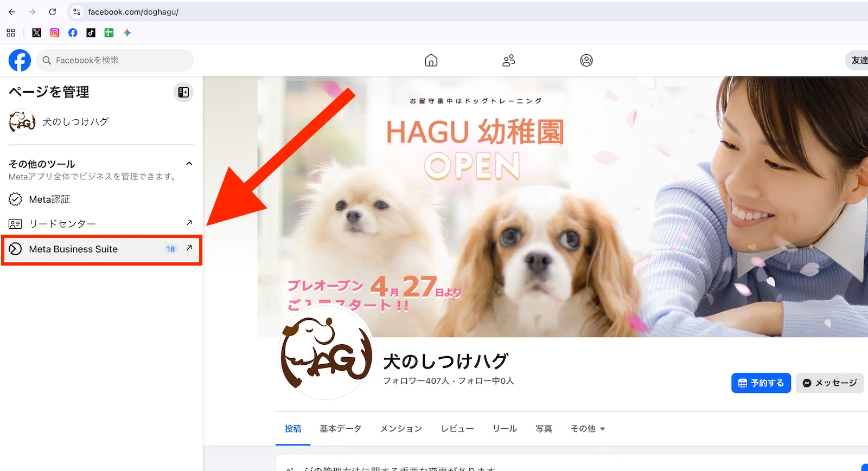Switch to the 投稿 tab
The width and height of the screenshot is (868, 471).
pyautogui.click(x=293, y=429)
